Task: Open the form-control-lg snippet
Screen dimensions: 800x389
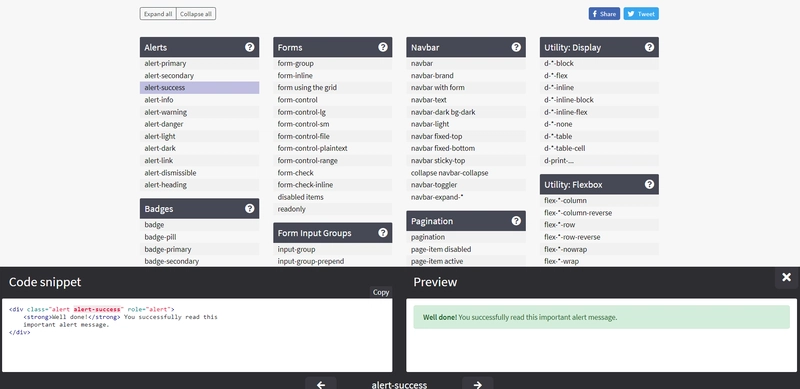Action: pos(333,112)
